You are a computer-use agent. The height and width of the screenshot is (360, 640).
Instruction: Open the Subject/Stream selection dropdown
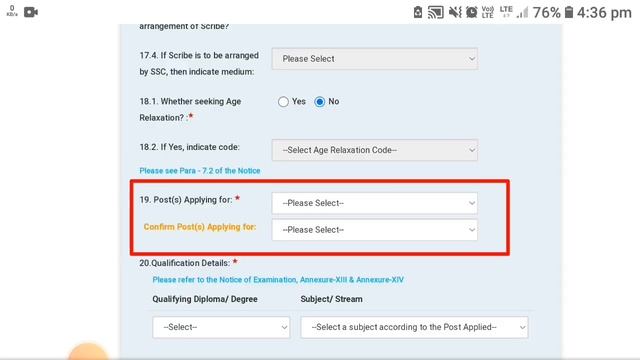point(414,327)
